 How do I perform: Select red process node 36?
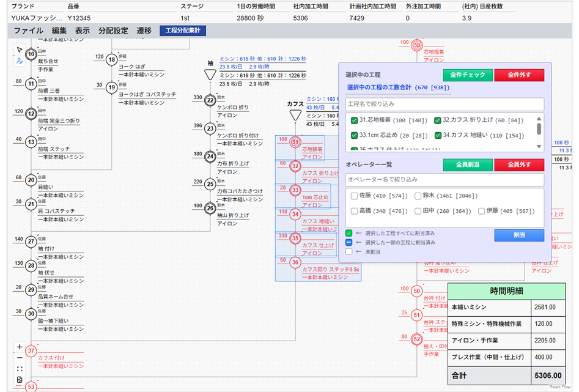[x=295, y=262]
